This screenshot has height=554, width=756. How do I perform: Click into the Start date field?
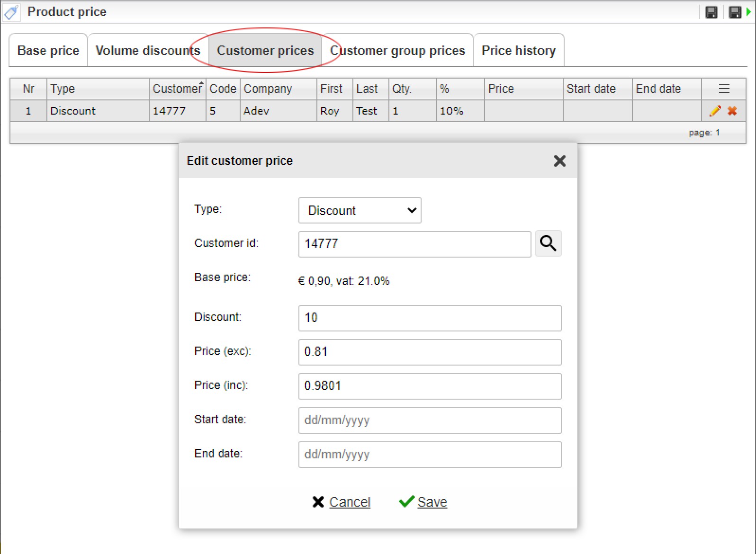pos(430,420)
